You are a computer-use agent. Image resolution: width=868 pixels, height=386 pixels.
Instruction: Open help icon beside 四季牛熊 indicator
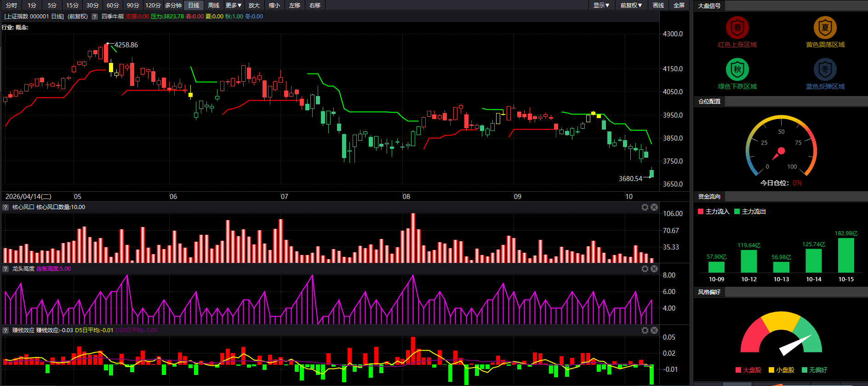pos(95,17)
